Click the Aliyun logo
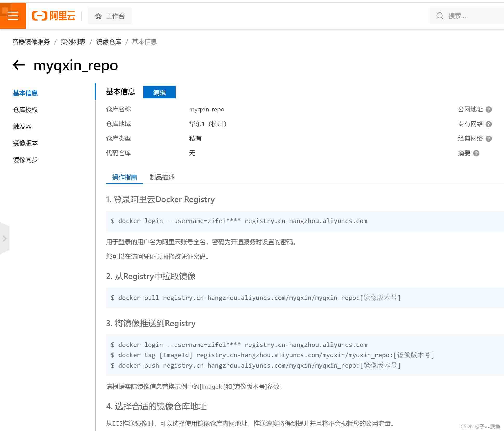This screenshot has width=504, height=431. tap(54, 16)
